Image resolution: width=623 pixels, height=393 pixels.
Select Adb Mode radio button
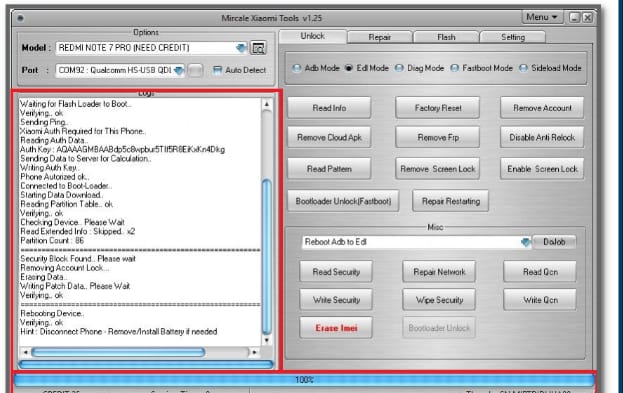pyautogui.click(x=296, y=68)
